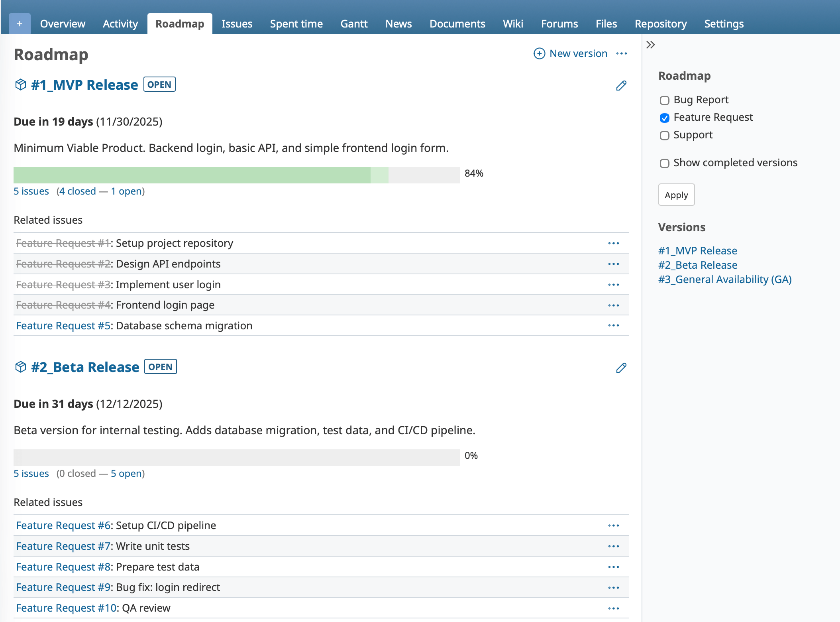Click the package icon beside #1_MVP Release
840x622 pixels.
[x=20, y=85]
